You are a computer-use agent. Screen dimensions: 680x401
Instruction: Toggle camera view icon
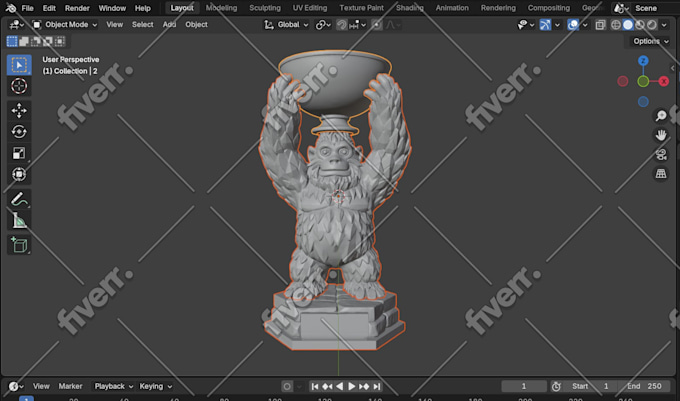(661, 154)
